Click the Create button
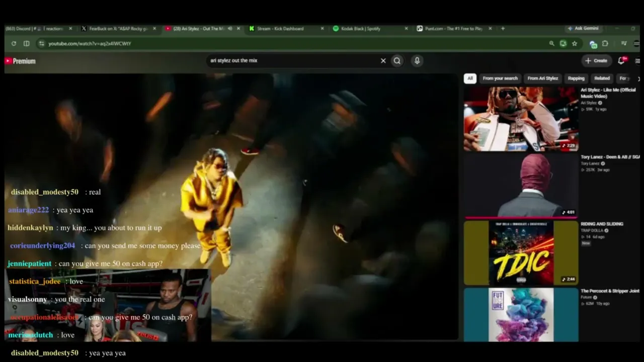Viewport: 644px width, 362px height. [x=596, y=61]
